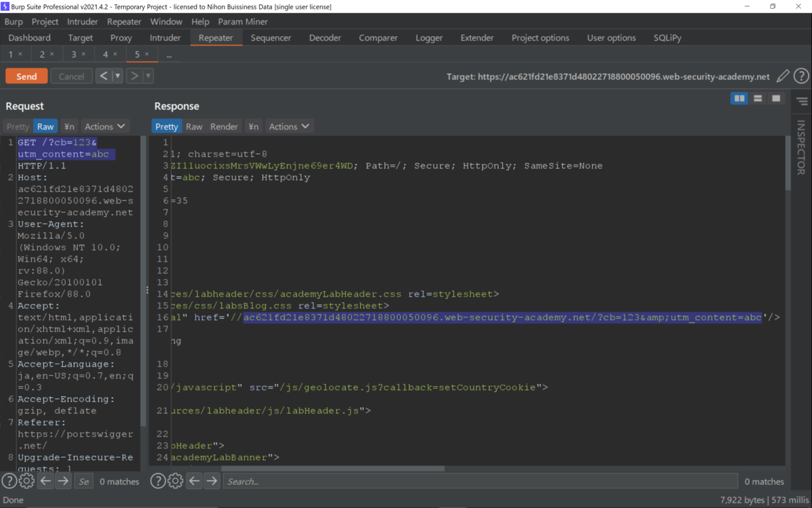Switch to the Decoder tab
Image resolution: width=812 pixels, height=508 pixels.
point(325,38)
